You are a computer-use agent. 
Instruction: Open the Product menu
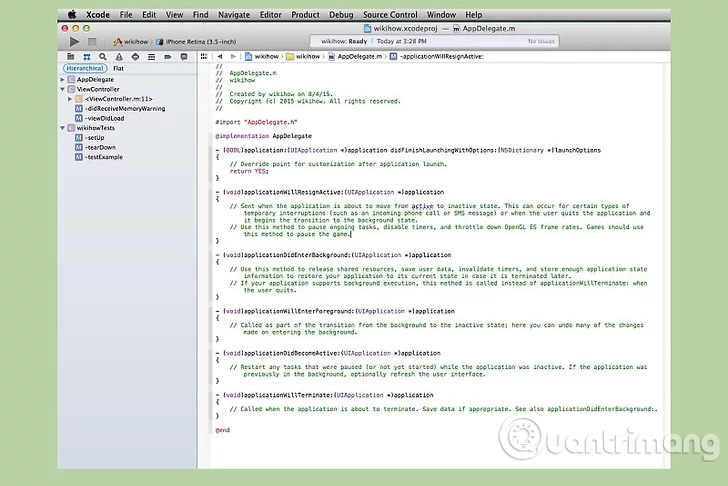(x=305, y=15)
